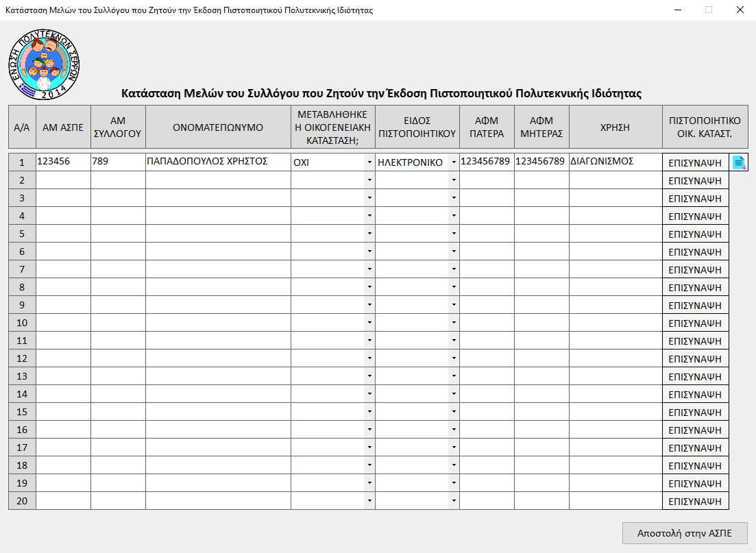Click the ΠΙΣΤΟΠΟΙΗΤΙΚΟ ΟΙΚ. ΚΑΤΑΣΤ. column header
Viewport: 756px width, 553px height.
click(705, 127)
